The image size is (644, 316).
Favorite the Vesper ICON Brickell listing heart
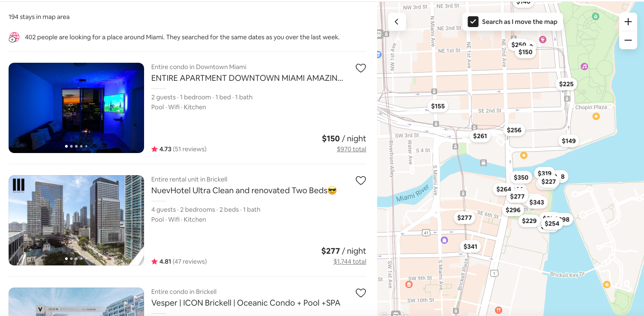[x=360, y=293]
